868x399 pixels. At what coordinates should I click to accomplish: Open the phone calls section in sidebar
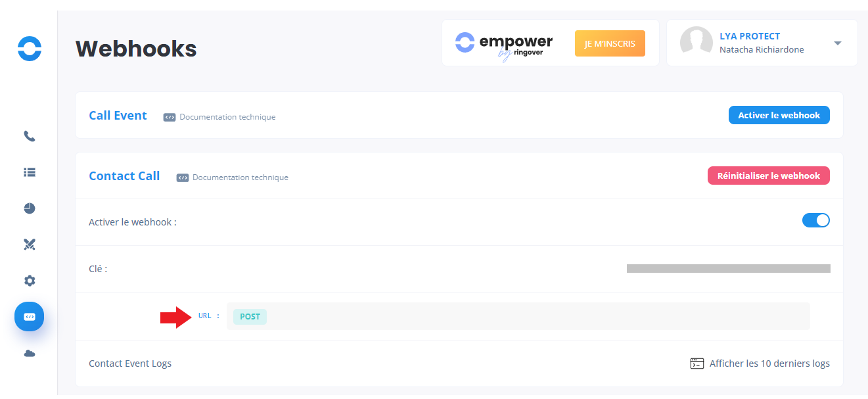click(x=30, y=137)
